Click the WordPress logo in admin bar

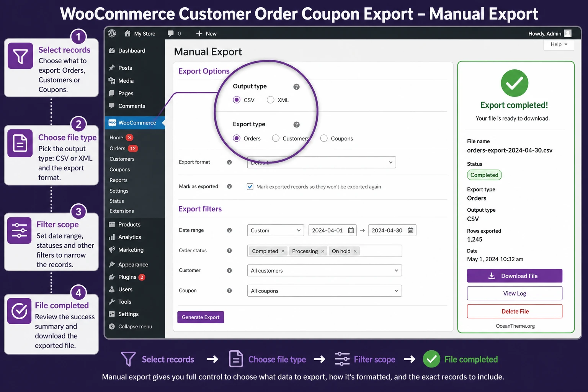pos(112,33)
